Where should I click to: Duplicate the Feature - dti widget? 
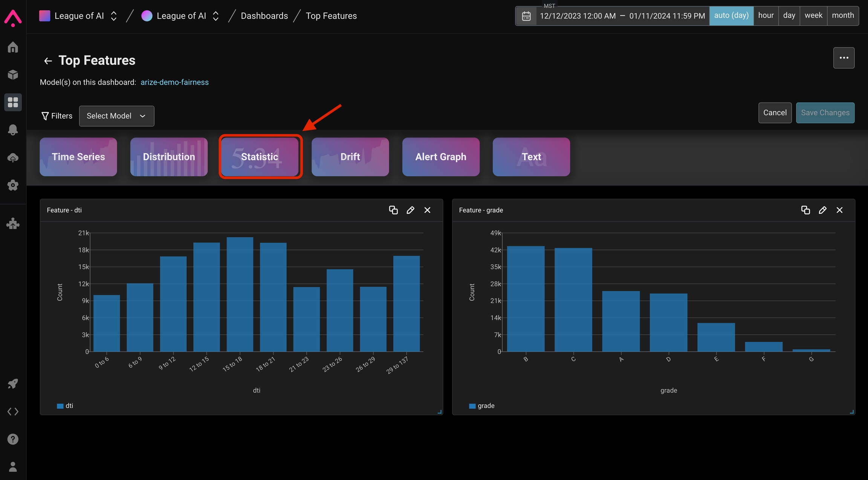click(393, 210)
